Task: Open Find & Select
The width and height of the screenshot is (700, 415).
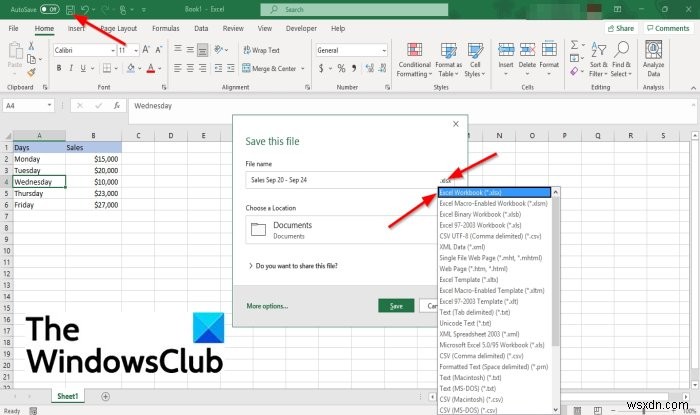Action: pyautogui.click(x=621, y=59)
